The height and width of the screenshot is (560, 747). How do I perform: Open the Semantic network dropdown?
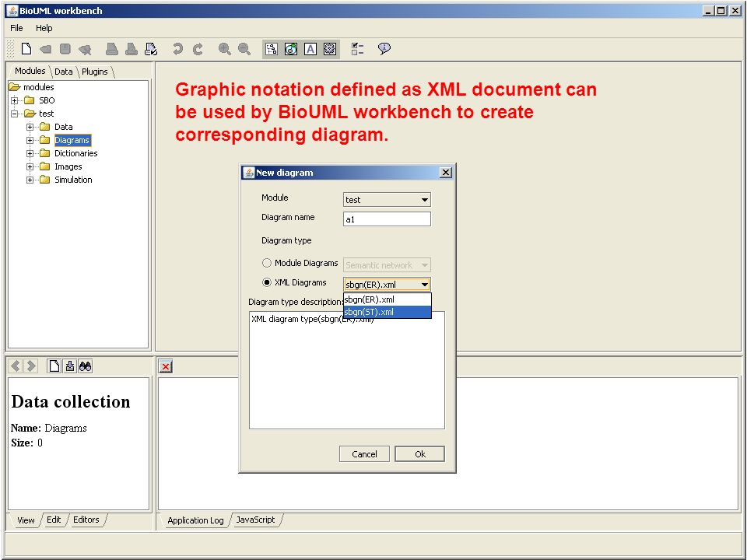pyautogui.click(x=387, y=264)
